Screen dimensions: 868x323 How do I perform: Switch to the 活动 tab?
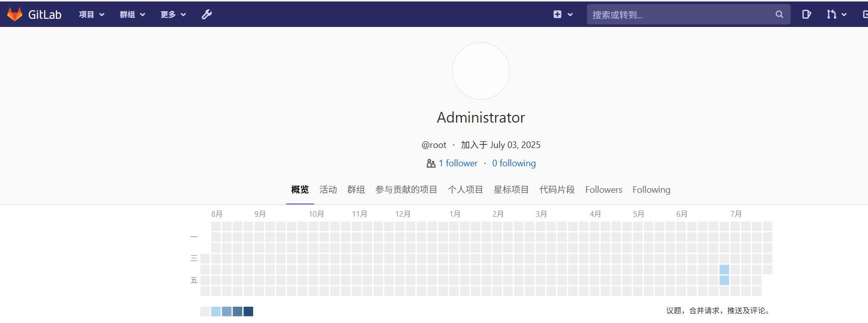(328, 190)
